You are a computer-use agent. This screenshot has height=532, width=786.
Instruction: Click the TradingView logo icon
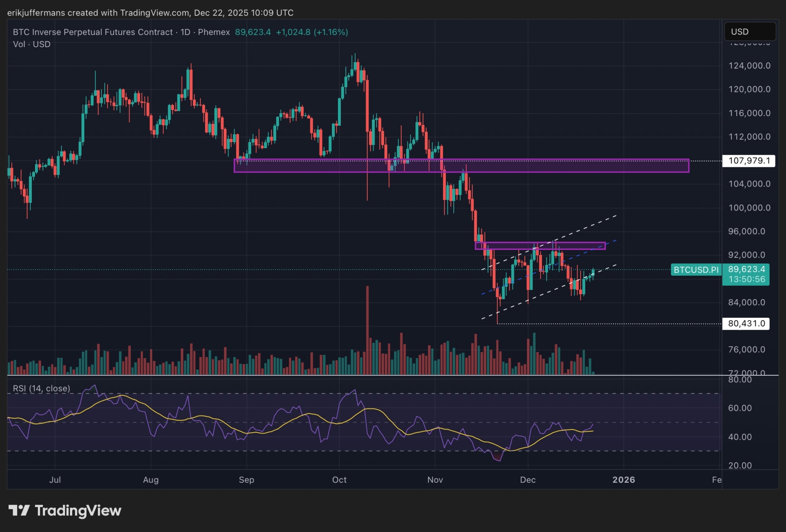[x=19, y=510]
